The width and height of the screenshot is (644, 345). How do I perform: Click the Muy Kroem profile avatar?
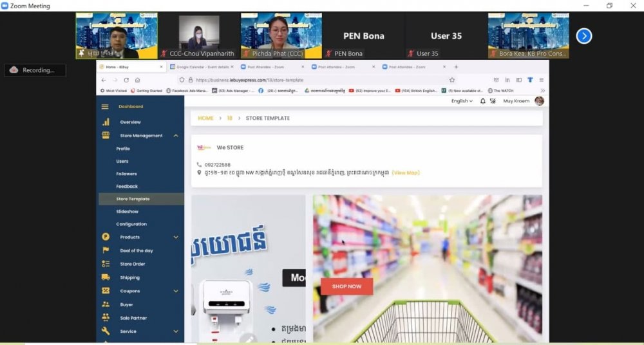[539, 101]
